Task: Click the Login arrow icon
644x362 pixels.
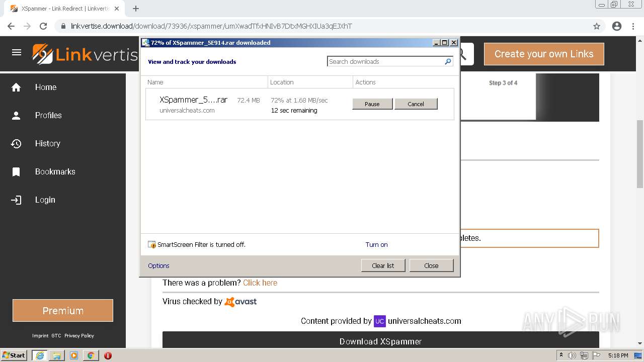Action: click(x=16, y=200)
